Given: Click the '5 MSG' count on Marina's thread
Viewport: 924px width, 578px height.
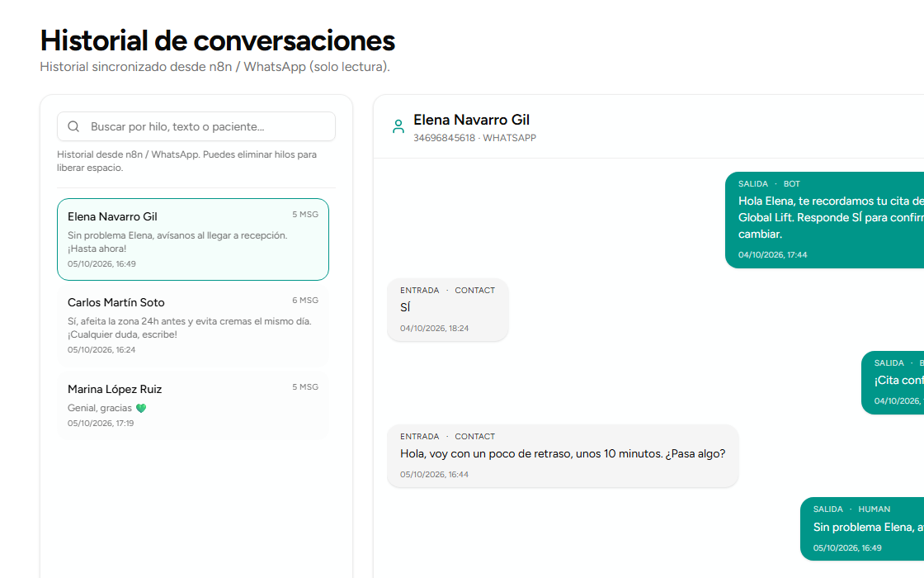Looking at the screenshot, I should (x=305, y=387).
